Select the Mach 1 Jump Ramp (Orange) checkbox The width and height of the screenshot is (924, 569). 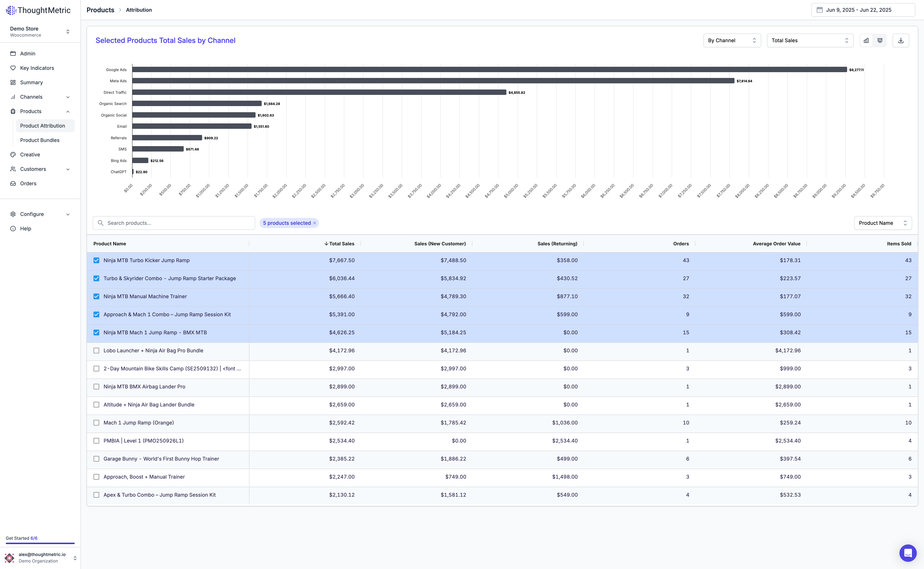pos(96,423)
